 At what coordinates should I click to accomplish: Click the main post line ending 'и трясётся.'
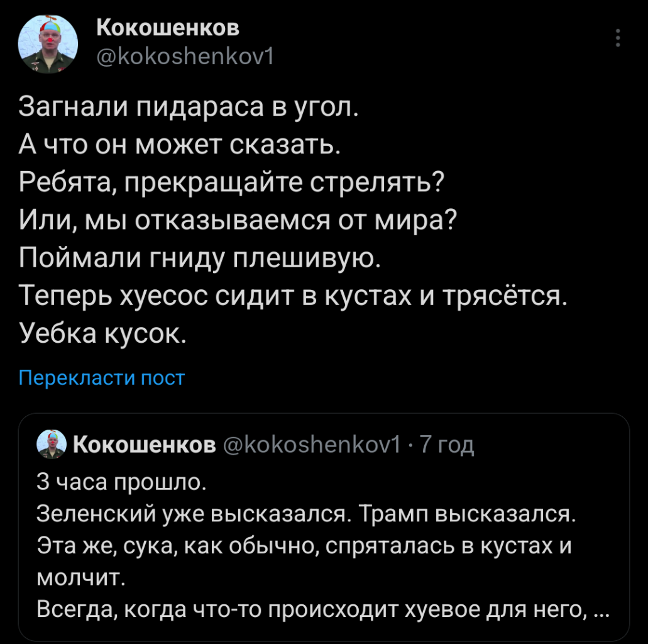pos(294,294)
